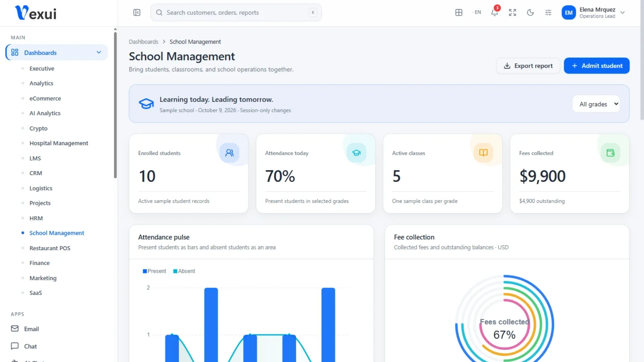Collapse the Dashboards menu chevron

99,52
